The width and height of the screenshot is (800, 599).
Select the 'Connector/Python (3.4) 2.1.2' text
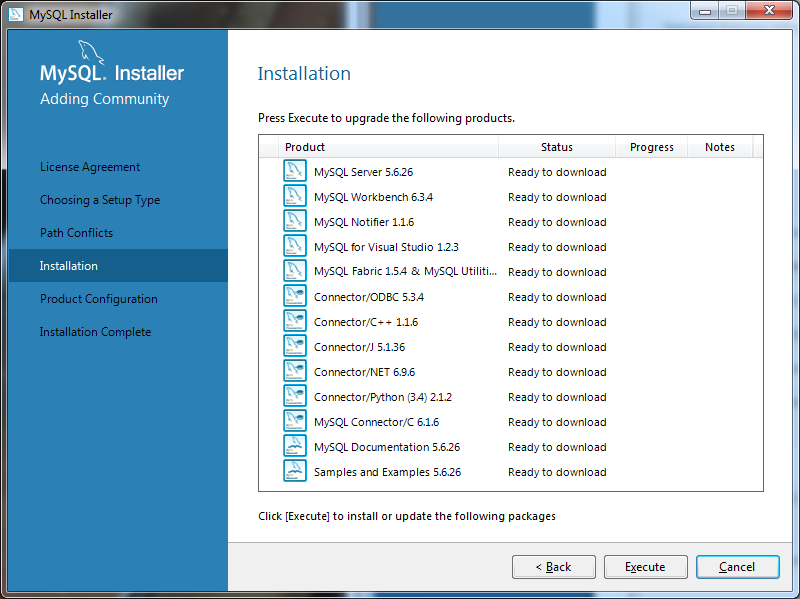tap(383, 397)
